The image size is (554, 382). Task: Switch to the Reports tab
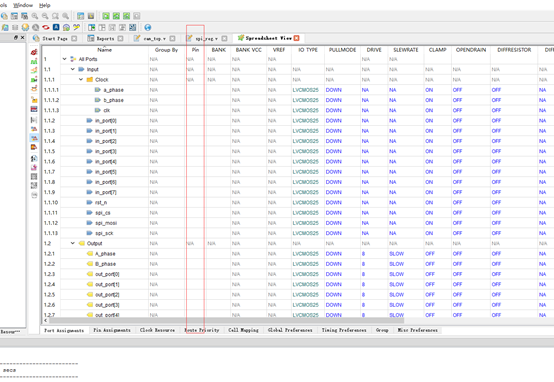105,39
